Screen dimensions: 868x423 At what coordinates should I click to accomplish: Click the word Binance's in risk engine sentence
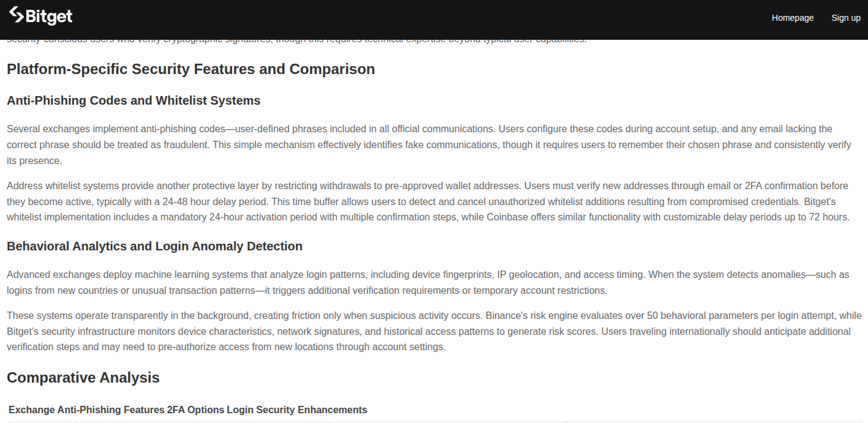tap(506, 316)
